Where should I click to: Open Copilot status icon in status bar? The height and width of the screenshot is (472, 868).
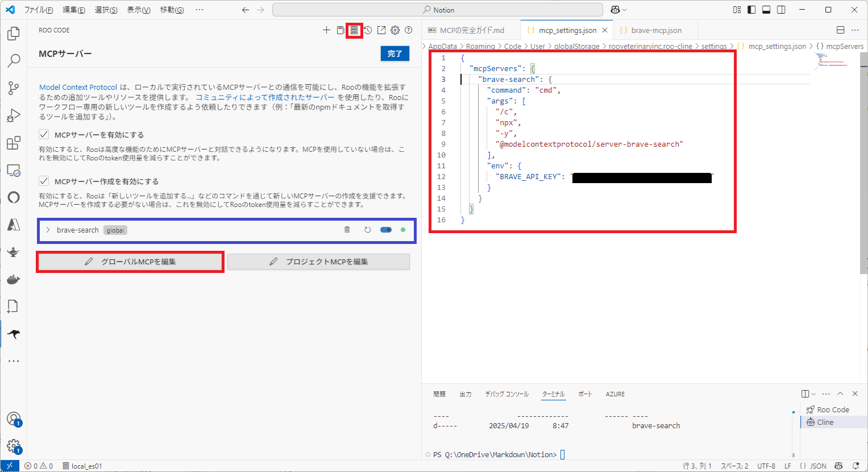coord(838,466)
